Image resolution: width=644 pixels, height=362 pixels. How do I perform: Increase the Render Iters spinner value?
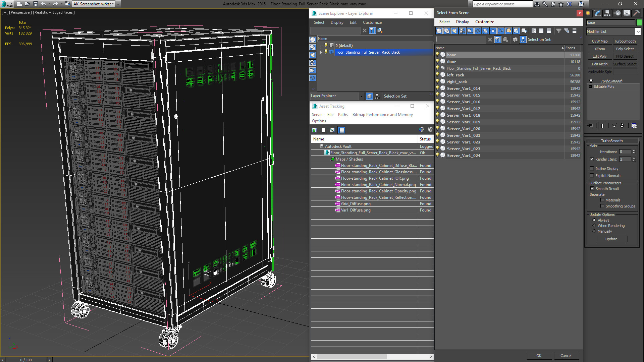(x=634, y=158)
